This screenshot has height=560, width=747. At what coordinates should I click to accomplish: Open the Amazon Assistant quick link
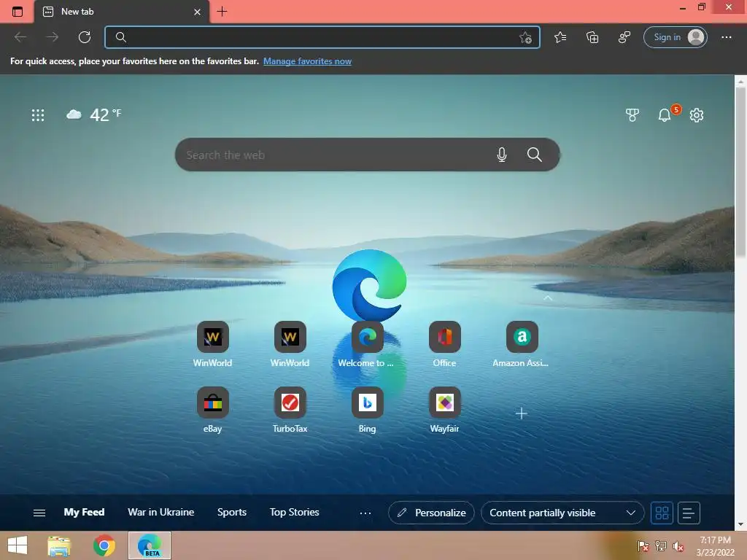(x=521, y=344)
